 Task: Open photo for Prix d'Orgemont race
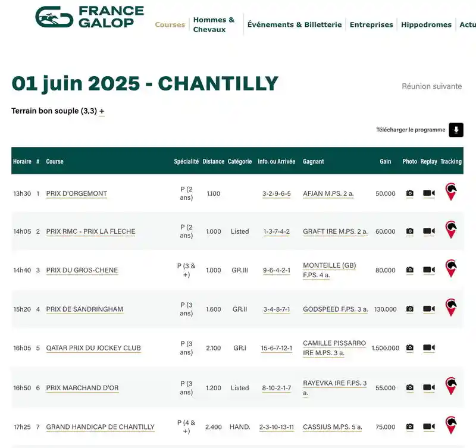pos(409,193)
